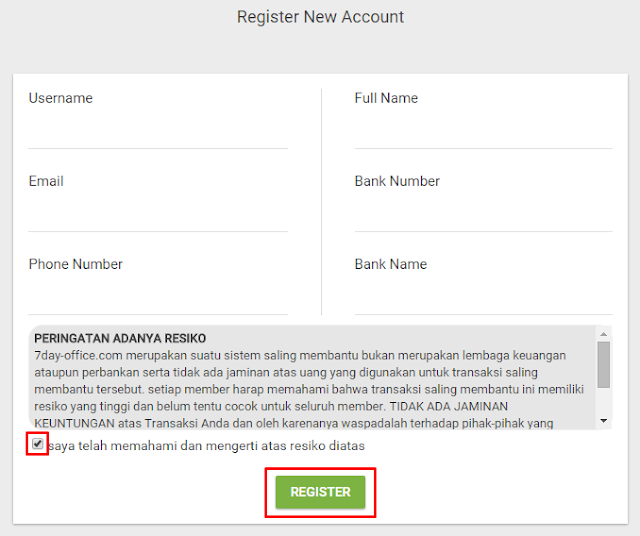640x536 pixels.
Task: Click the "Bank Number" field label
Action: (397, 181)
